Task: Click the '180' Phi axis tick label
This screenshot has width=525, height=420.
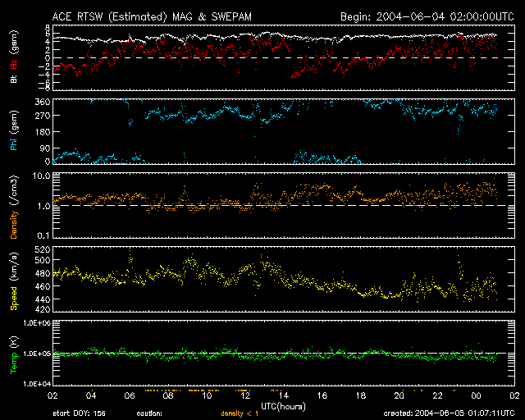Action: pos(43,131)
